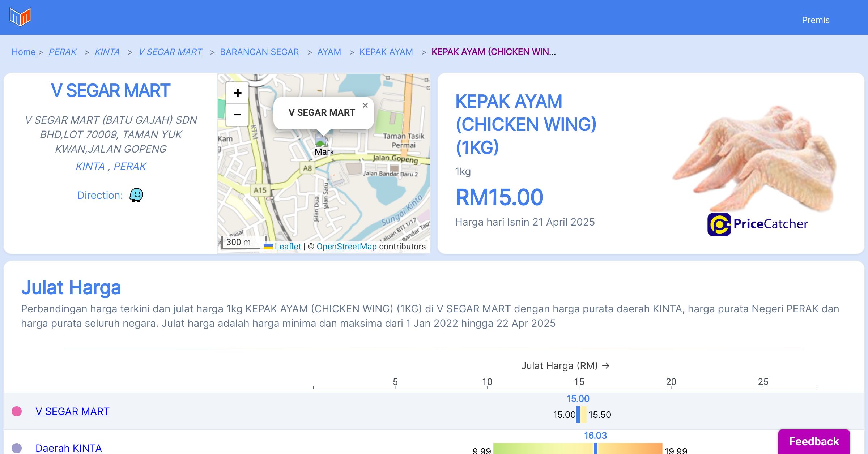Zoom out on the map

point(237,115)
